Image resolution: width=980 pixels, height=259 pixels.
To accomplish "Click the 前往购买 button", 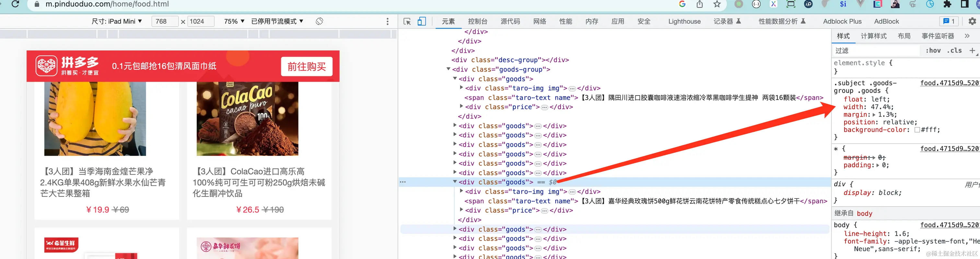I will (307, 67).
